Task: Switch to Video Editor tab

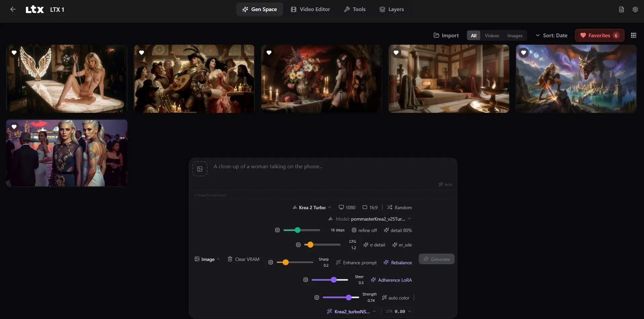Action: (310, 9)
